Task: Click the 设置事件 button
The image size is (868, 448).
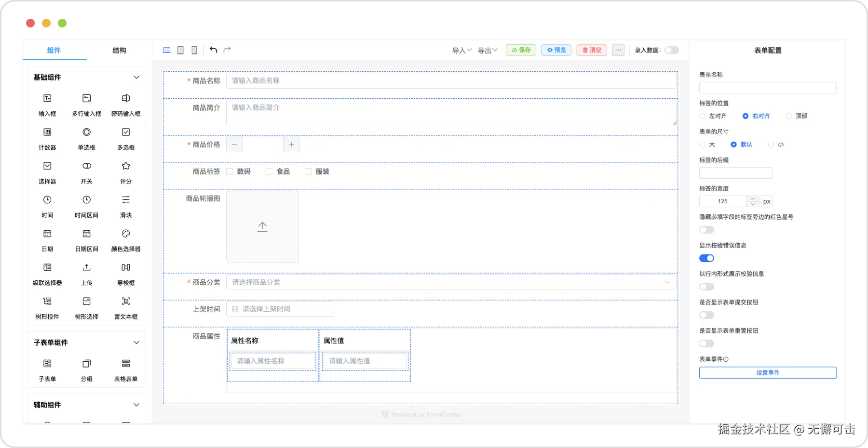Action: click(768, 372)
